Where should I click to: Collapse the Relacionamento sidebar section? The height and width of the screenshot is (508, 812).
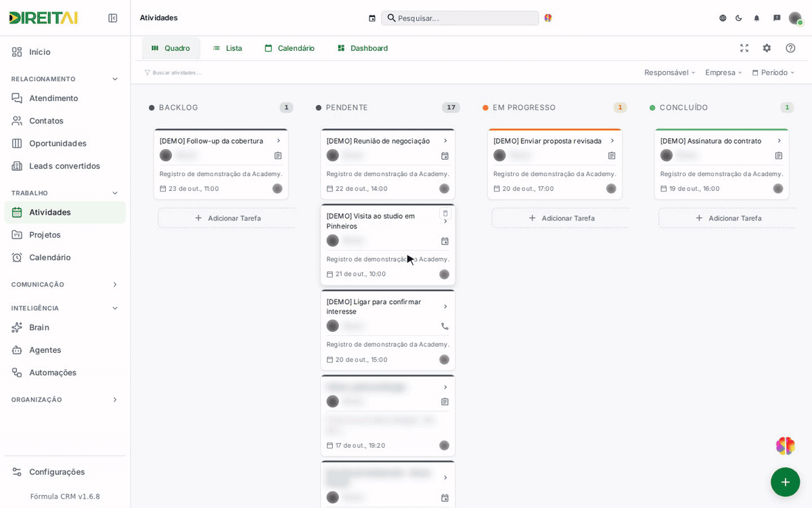click(115, 79)
